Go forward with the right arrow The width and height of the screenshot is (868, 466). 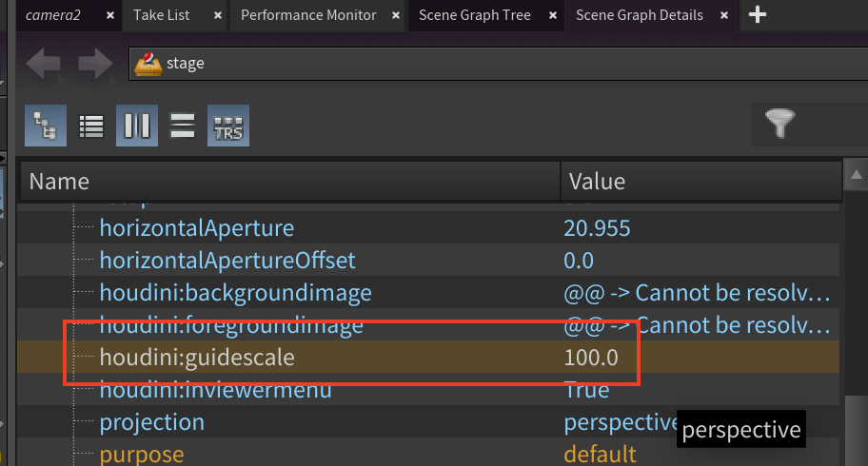click(95, 64)
